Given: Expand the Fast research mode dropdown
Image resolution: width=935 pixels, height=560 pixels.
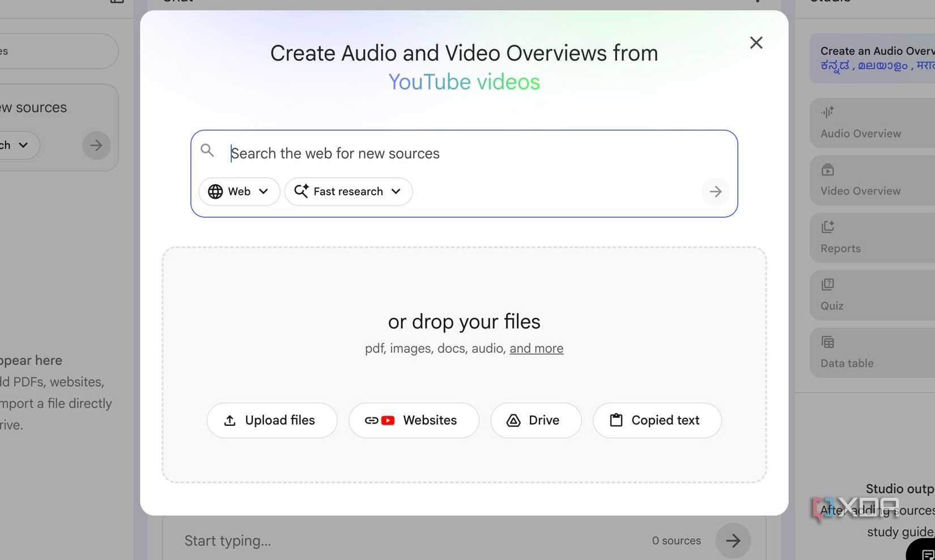Looking at the screenshot, I should (348, 191).
